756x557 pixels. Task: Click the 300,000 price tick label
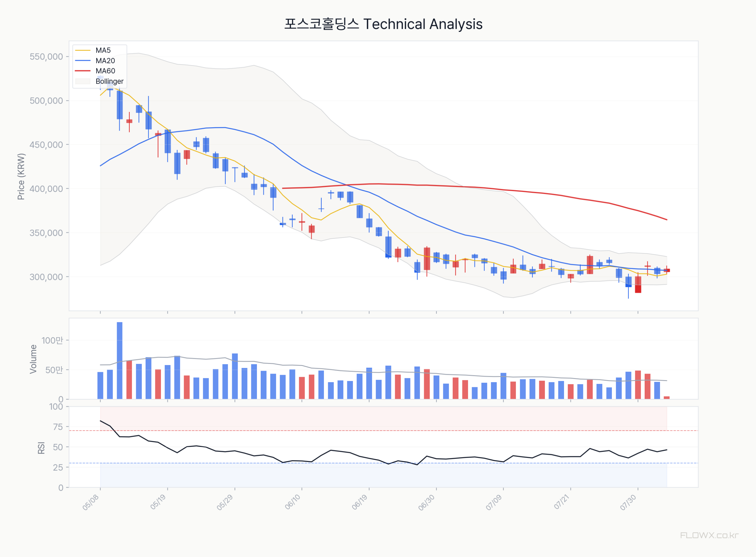(46, 277)
